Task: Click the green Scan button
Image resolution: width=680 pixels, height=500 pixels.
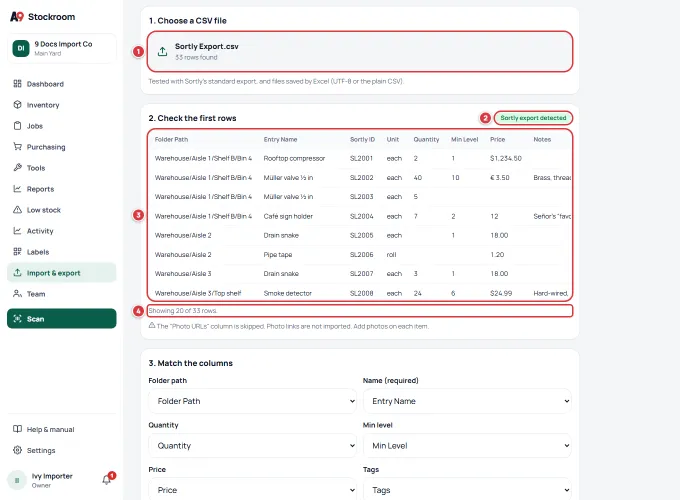Action: [x=62, y=319]
